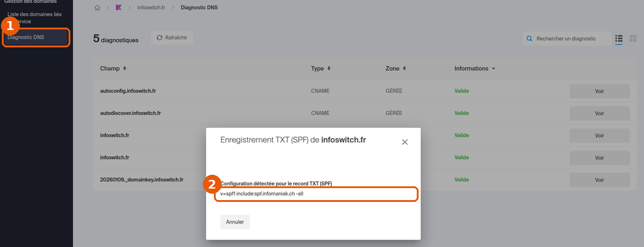Switch to the grid view icon
Image resolution: width=644 pixels, height=247 pixels.
(x=633, y=38)
